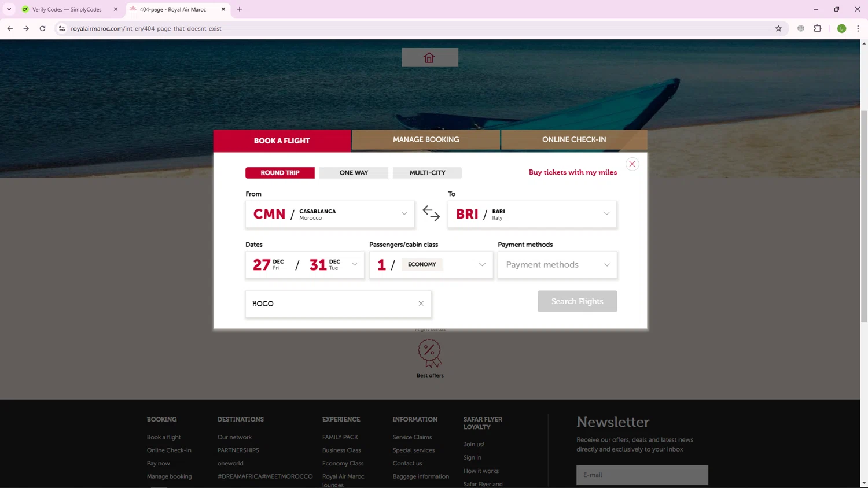Open How it works footer link
This screenshot has height=488, width=868.
coord(481,471)
